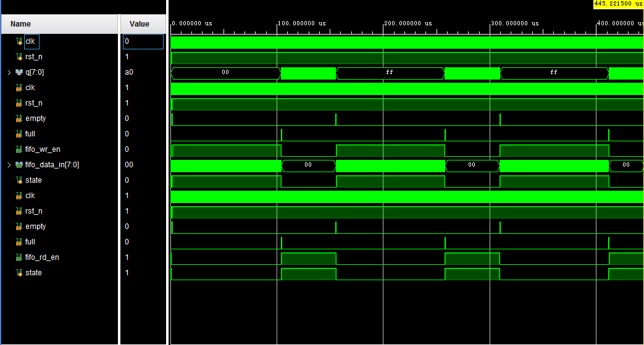The height and width of the screenshot is (345, 644).
Task: Select the q[7:0] signal name
Action: pyautogui.click(x=35, y=72)
